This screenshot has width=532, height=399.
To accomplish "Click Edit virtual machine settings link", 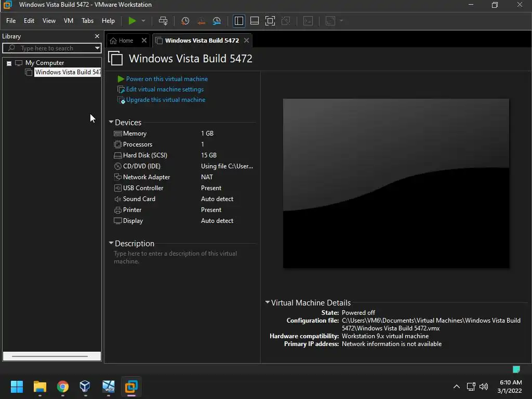I will tap(165, 89).
